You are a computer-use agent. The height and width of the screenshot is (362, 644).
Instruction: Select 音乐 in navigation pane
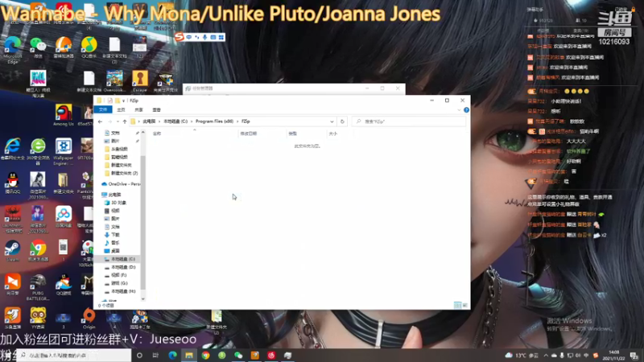click(x=112, y=243)
